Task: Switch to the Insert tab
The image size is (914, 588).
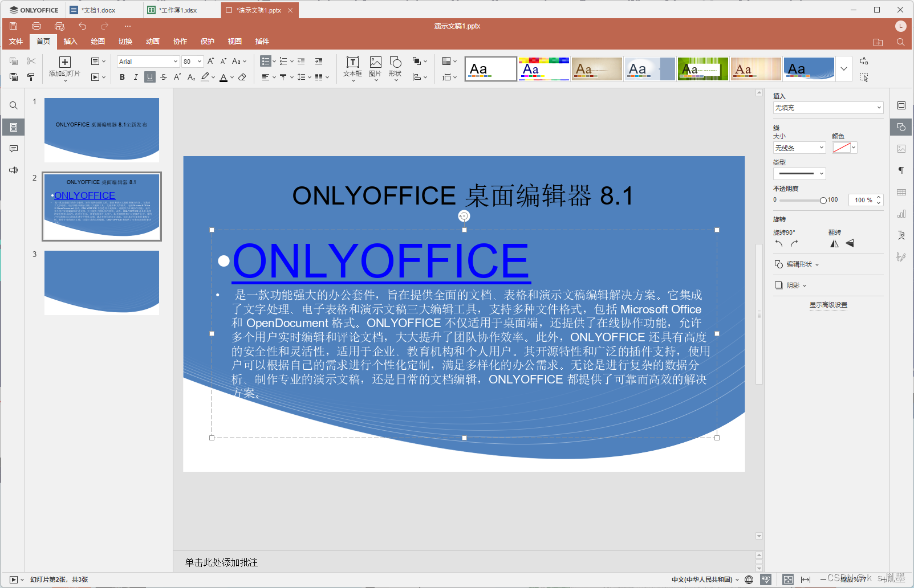Action: [x=70, y=42]
